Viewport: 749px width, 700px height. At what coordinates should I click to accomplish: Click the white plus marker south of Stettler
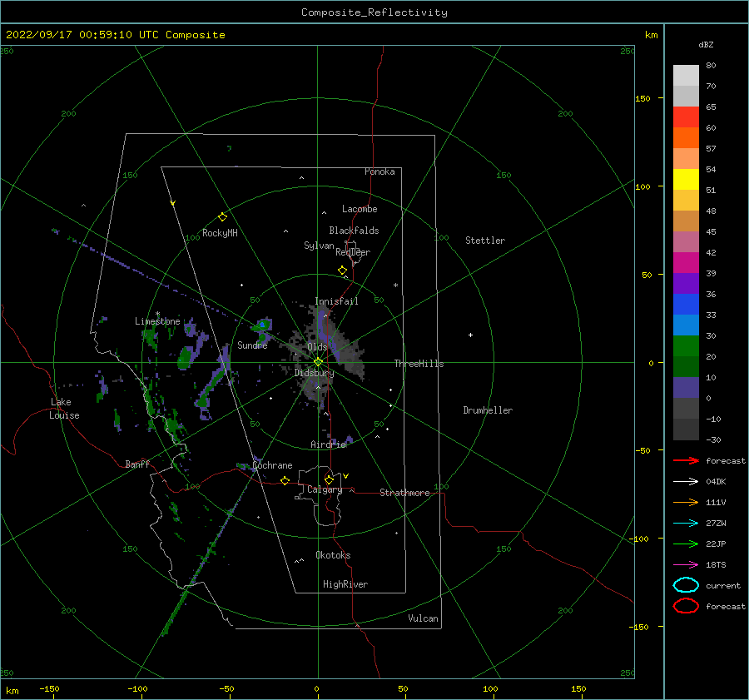470,335
